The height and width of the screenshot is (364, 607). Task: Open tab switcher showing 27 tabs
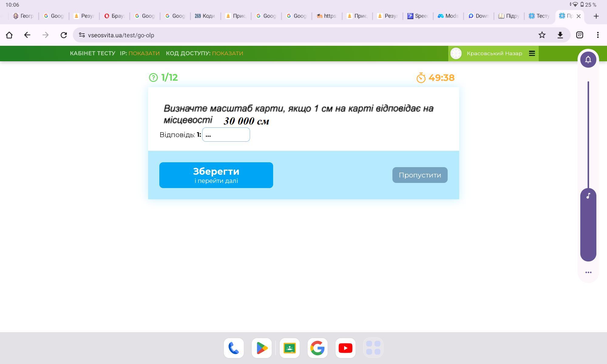click(x=579, y=35)
